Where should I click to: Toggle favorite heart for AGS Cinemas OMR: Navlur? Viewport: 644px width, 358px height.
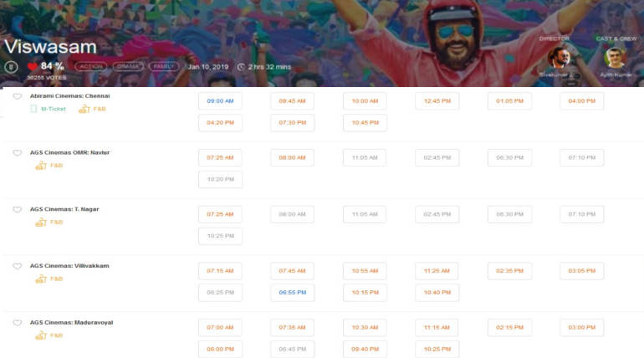coord(17,153)
